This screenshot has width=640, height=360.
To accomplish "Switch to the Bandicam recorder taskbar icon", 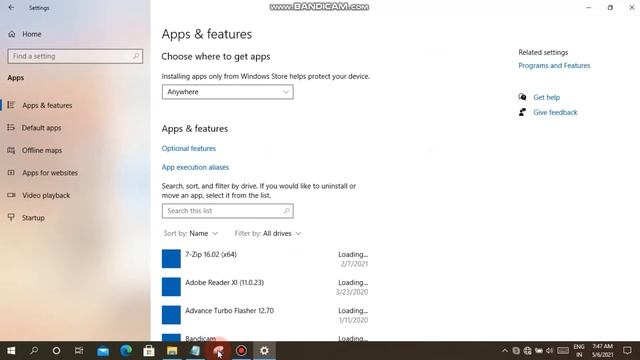I will [x=241, y=351].
